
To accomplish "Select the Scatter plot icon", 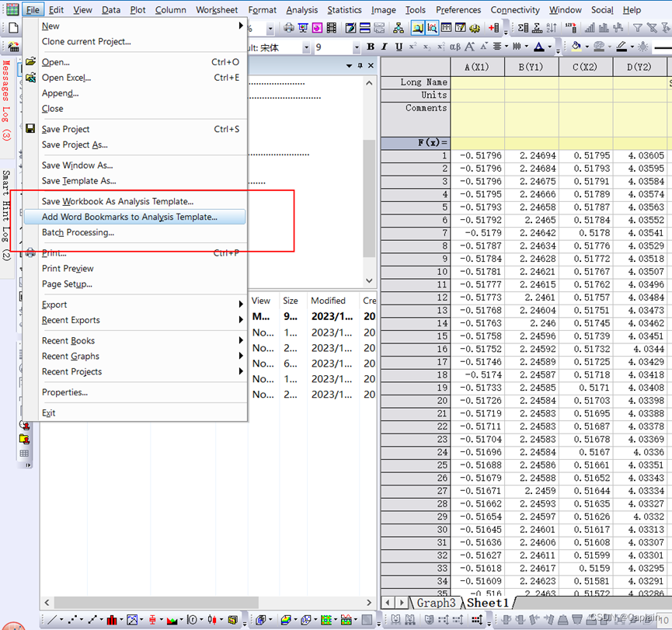I will (72, 620).
